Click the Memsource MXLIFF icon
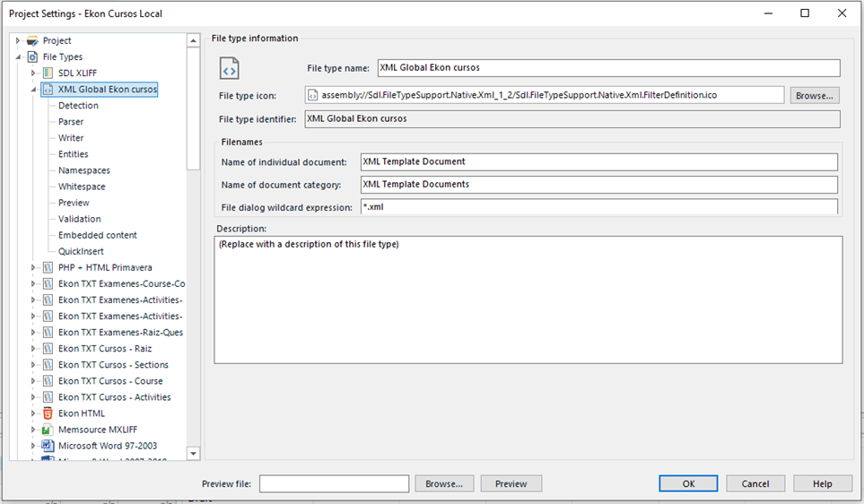This screenshot has height=504, width=864. click(48, 430)
